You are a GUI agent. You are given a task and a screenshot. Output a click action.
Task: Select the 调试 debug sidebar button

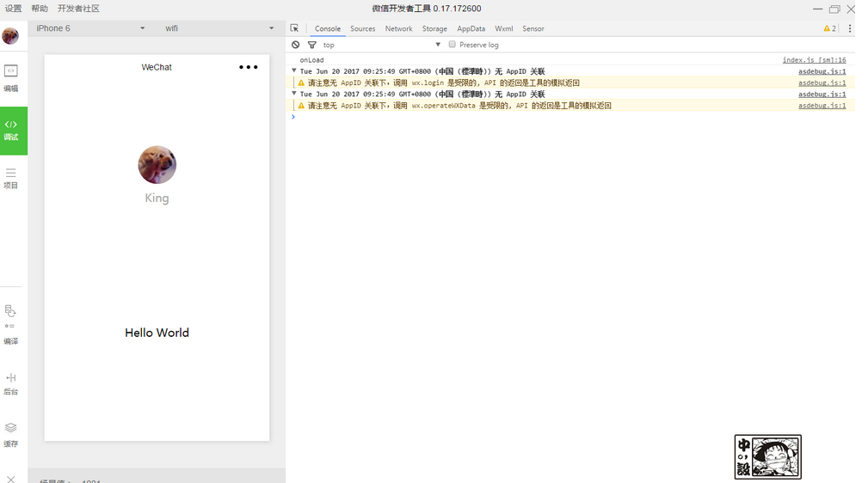[13, 131]
